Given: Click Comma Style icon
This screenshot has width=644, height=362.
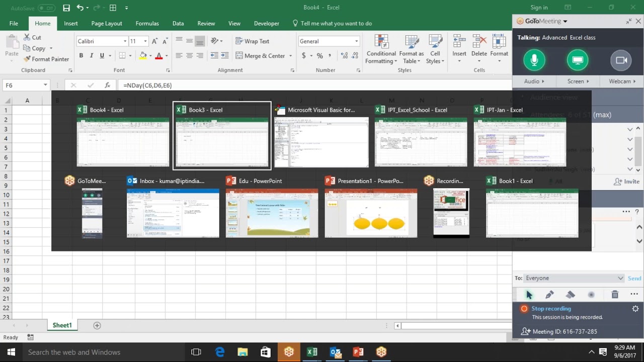Looking at the screenshot, I should pos(330,56).
